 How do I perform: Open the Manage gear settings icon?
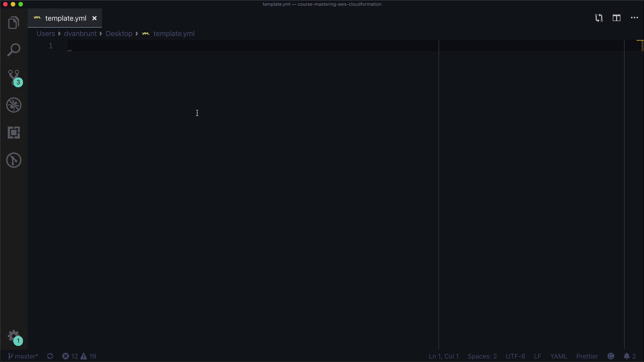click(14, 336)
